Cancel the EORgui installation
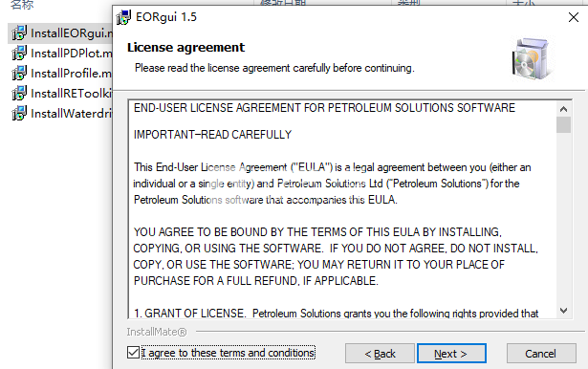This screenshot has width=588, height=369. point(541,354)
